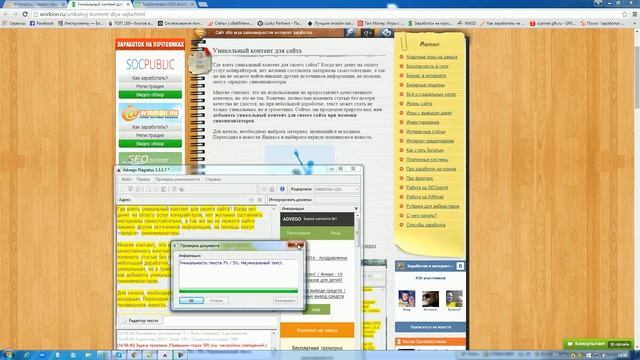Open the Chrome menu button
This screenshot has width=640, height=360.
pyautogui.click(x=635, y=14)
